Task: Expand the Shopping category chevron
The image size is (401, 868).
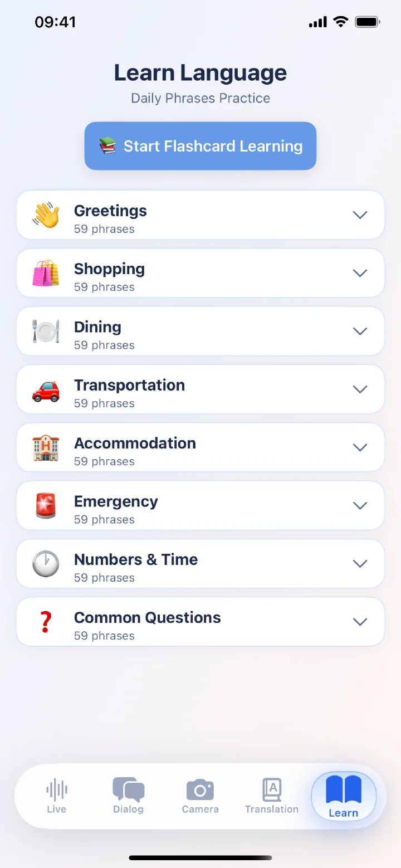Action: (x=360, y=273)
